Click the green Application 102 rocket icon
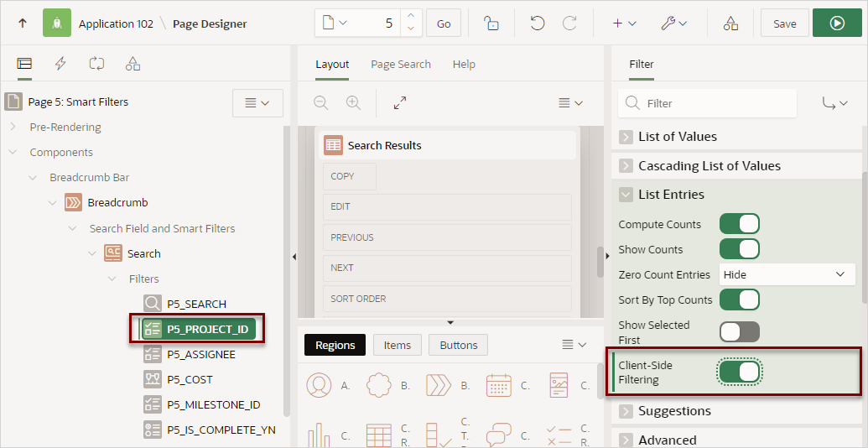The image size is (868, 448). click(x=57, y=23)
